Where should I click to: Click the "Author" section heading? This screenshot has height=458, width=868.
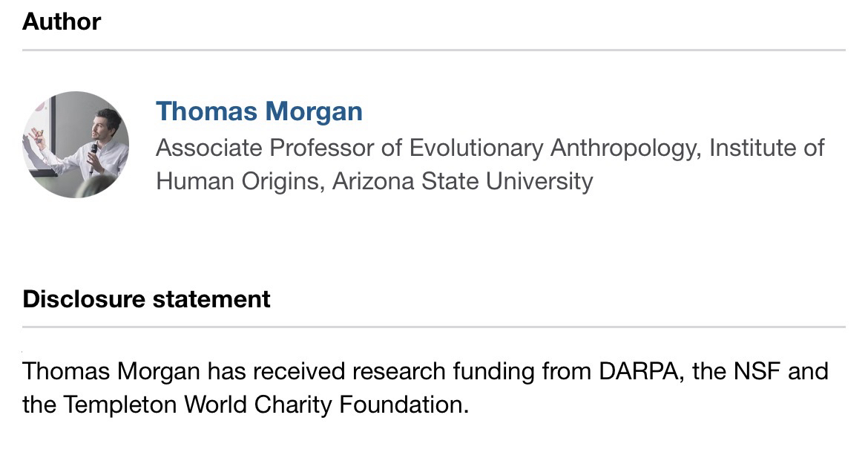(62, 22)
